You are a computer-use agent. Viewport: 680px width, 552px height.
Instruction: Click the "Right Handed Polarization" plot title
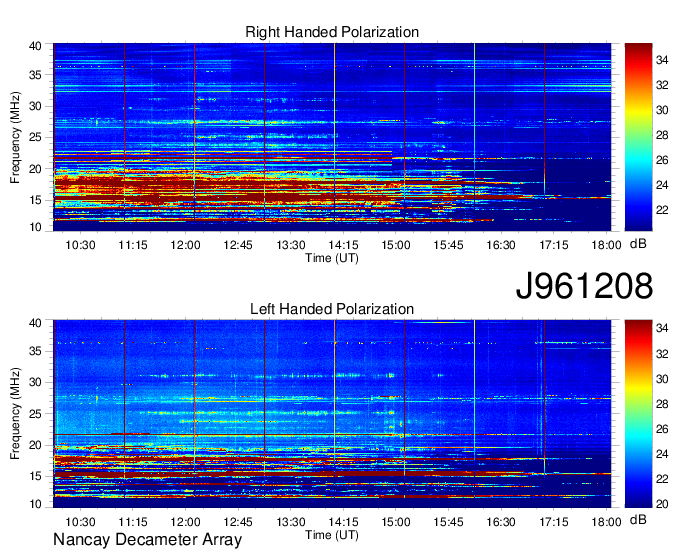(x=332, y=32)
